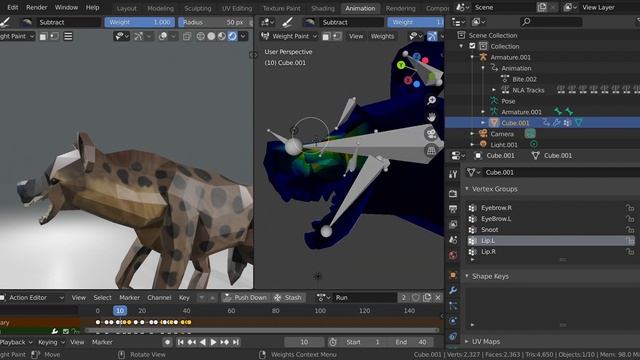This screenshot has width=640, height=360.
Task: Switch to wireframe viewport shading mode
Action: coord(200,36)
